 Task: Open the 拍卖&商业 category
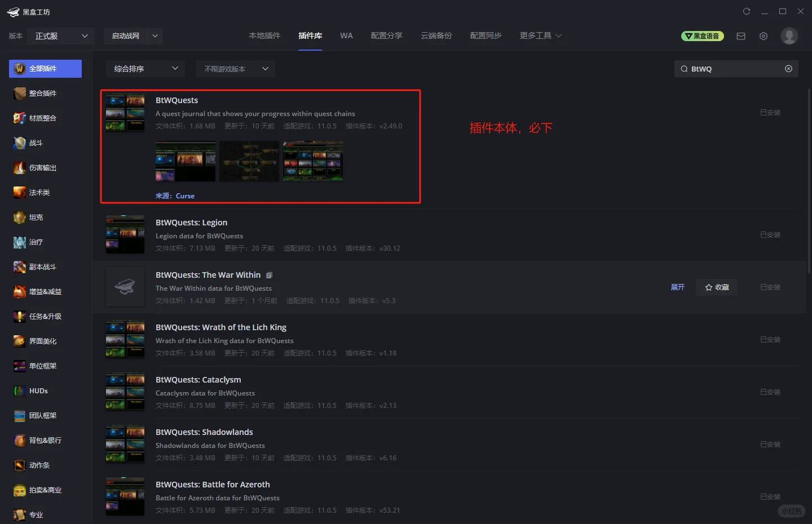(45, 490)
